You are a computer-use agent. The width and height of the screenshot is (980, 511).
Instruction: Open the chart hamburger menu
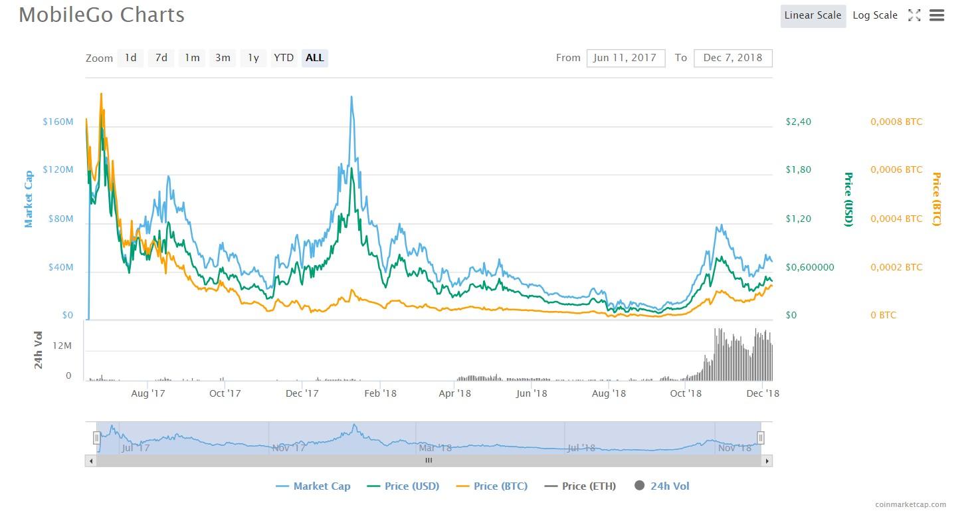[937, 15]
